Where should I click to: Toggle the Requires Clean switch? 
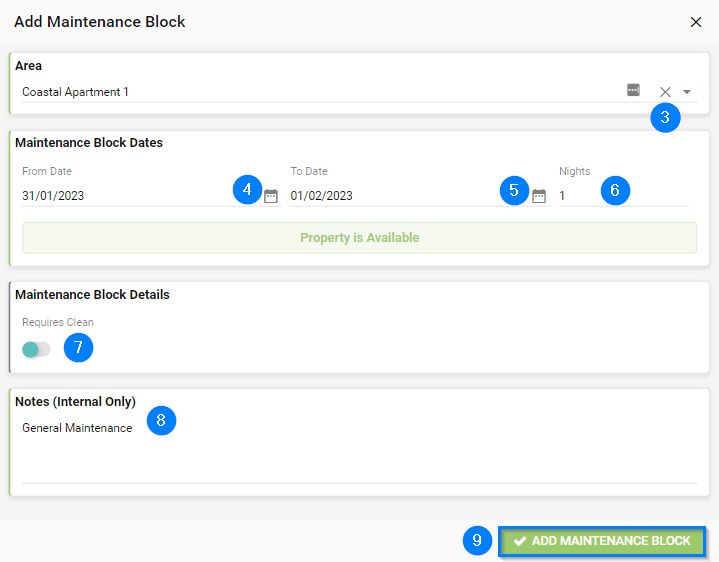pyautogui.click(x=36, y=349)
